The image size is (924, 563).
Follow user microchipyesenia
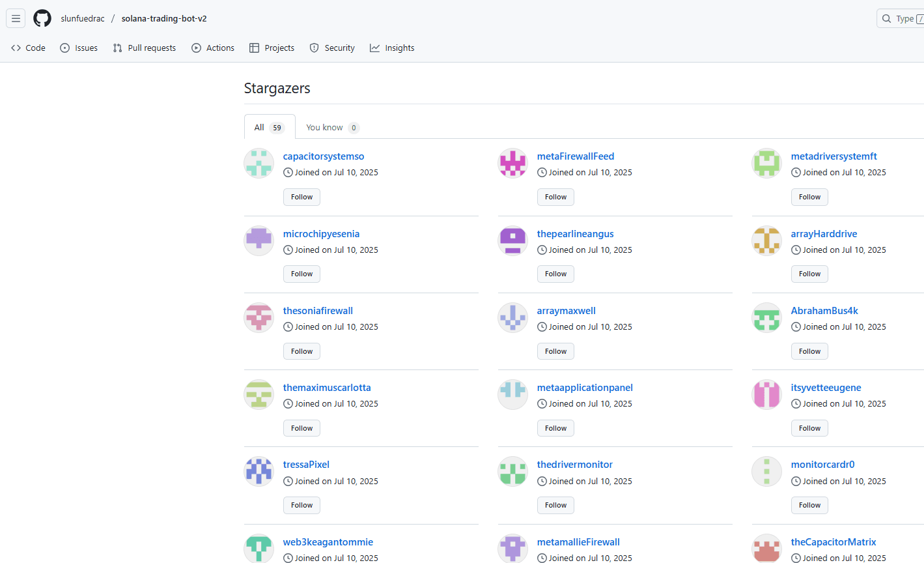coord(302,274)
